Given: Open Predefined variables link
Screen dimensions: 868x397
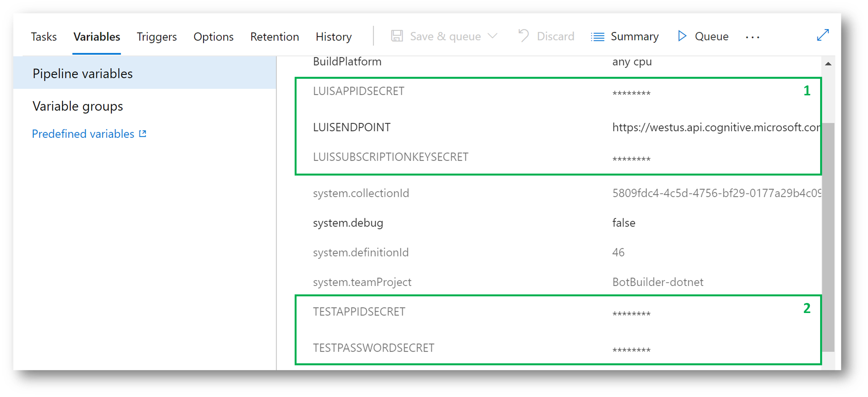Looking at the screenshot, I should (x=83, y=134).
